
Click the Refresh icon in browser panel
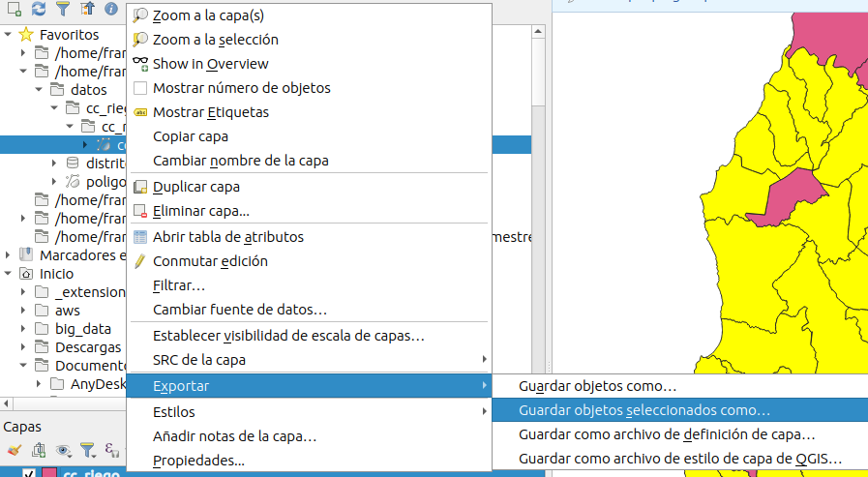[38, 9]
